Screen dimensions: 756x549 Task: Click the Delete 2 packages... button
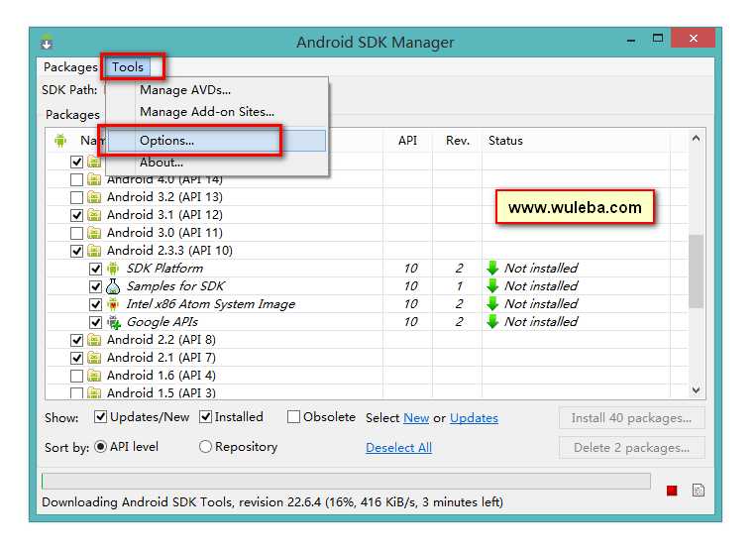pyautogui.click(x=631, y=448)
